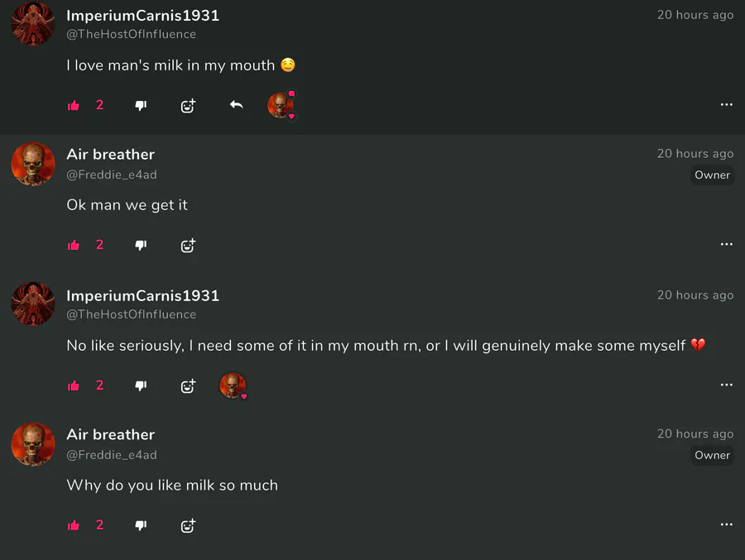Add emoji reaction to "No like seriously" comment
Image resolution: width=745 pixels, height=560 pixels.
point(188,385)
